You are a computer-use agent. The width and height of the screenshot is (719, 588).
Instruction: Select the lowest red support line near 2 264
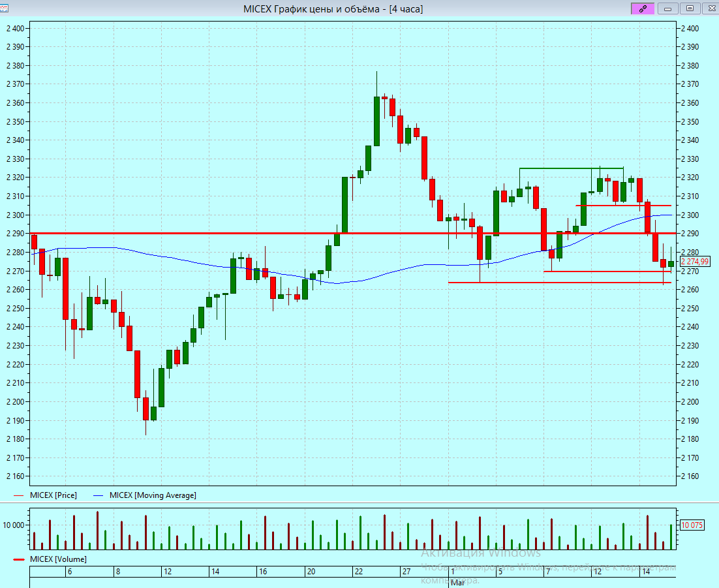coord(559,283)
